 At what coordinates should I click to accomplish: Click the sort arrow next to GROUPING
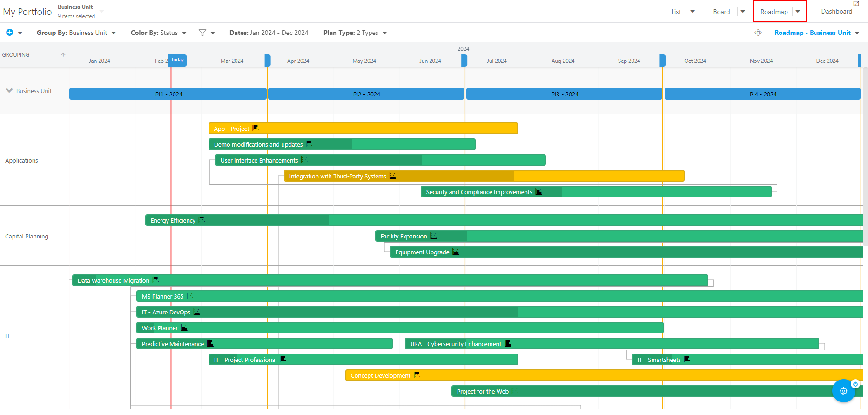(63, 55)
